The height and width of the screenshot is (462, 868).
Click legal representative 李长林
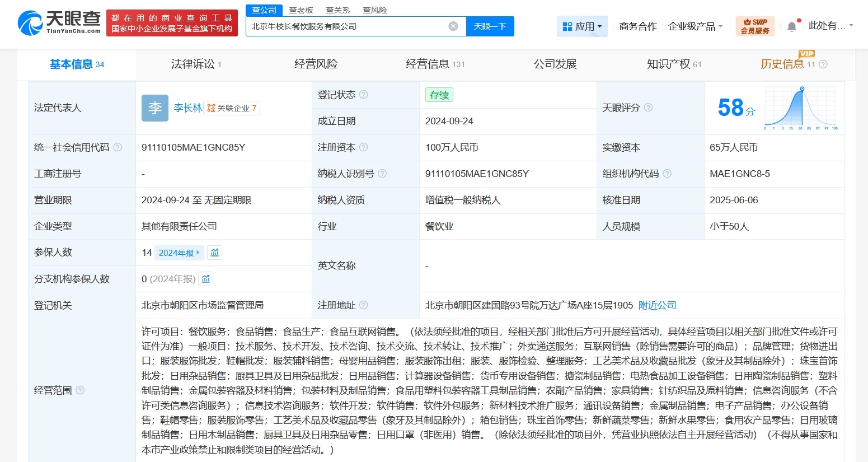coord(188,108)
